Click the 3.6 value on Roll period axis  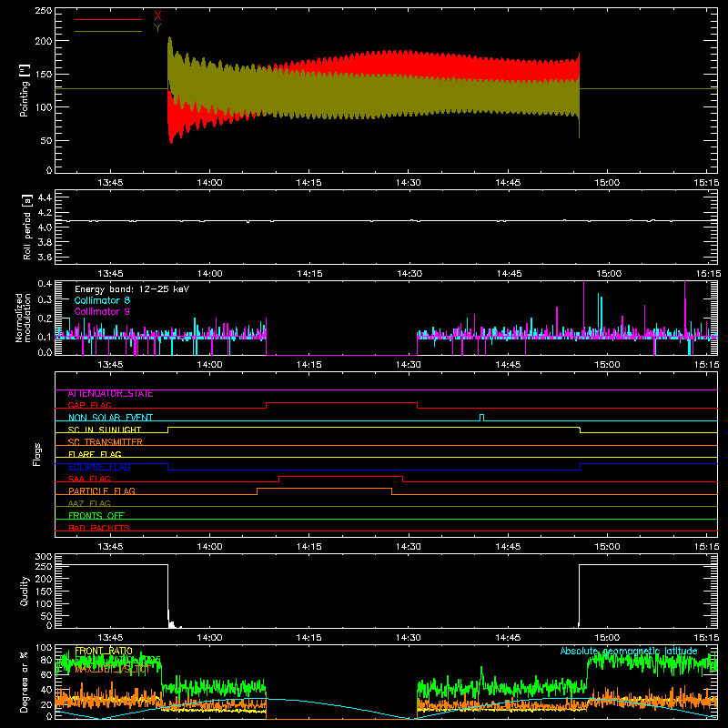point(45,257)
